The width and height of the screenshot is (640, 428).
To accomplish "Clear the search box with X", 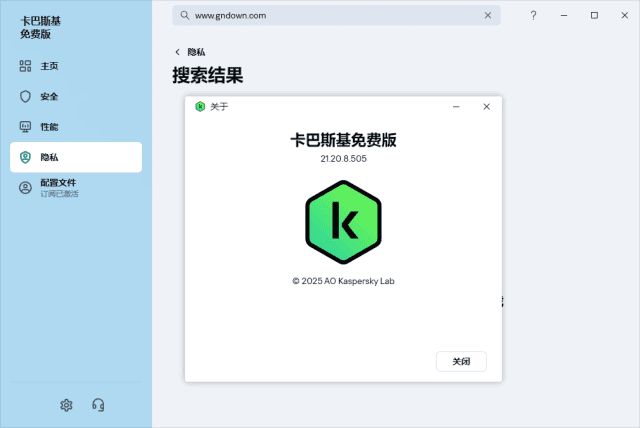I will [x=489, y=16].
